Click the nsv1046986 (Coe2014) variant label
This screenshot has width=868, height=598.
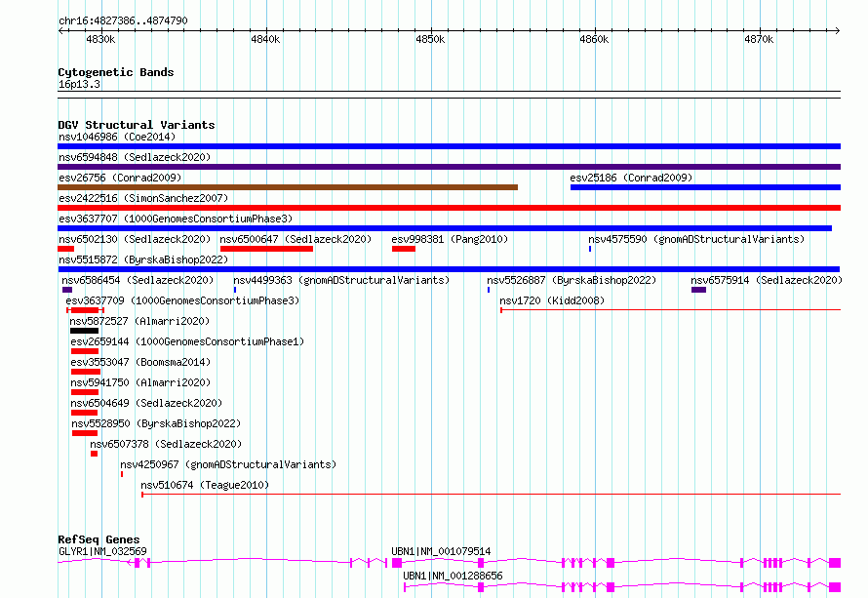[x=117, y=137]
